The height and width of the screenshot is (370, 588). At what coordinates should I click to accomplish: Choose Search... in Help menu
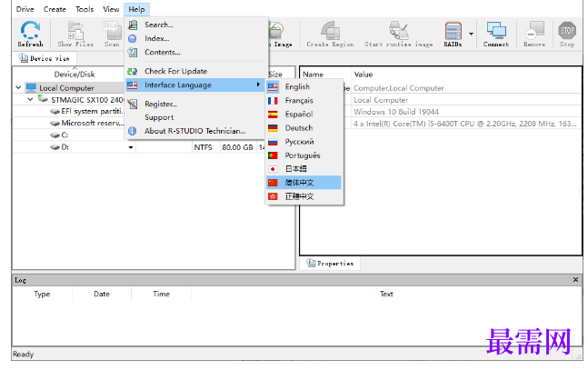[x=196, y=25]
